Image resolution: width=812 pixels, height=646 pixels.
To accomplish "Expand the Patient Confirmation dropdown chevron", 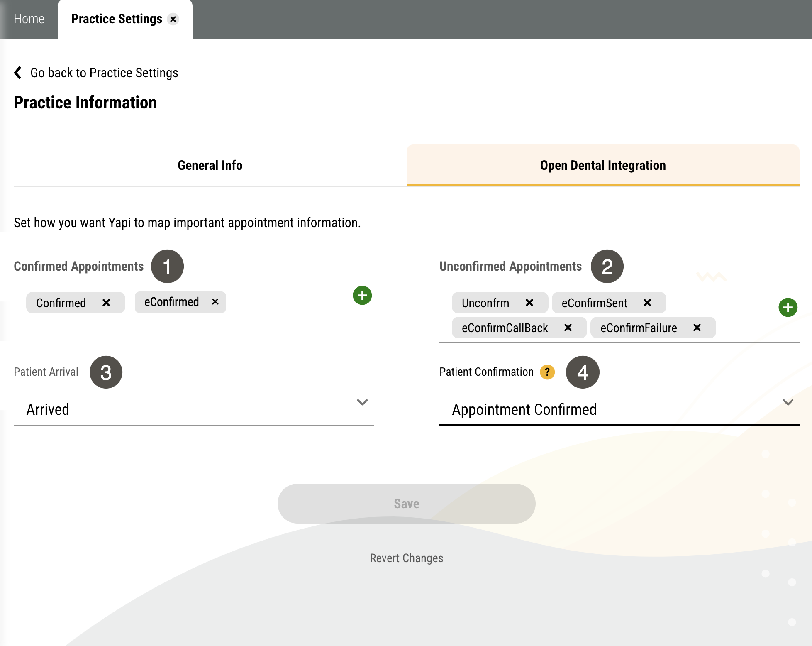I will 788,402.
